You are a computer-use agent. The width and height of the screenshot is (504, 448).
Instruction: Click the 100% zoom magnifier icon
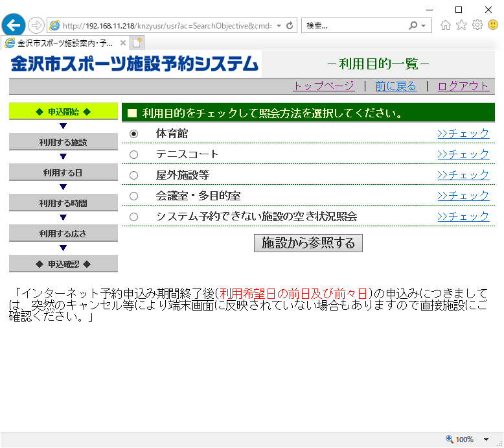pyautogui.click(x=450, y=439)
